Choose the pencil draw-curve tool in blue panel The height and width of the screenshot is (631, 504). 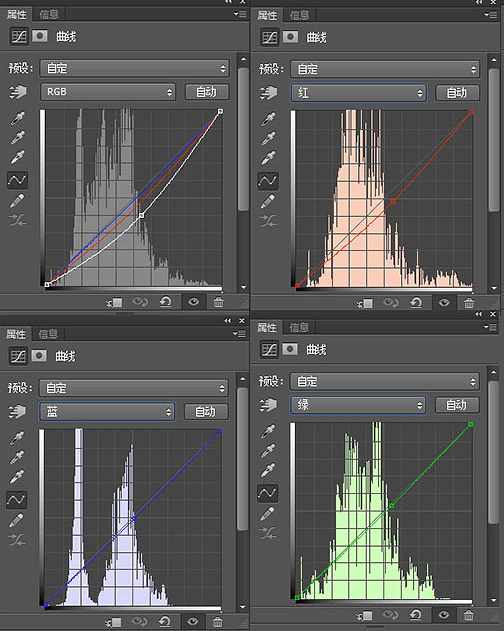coord(16,520)
